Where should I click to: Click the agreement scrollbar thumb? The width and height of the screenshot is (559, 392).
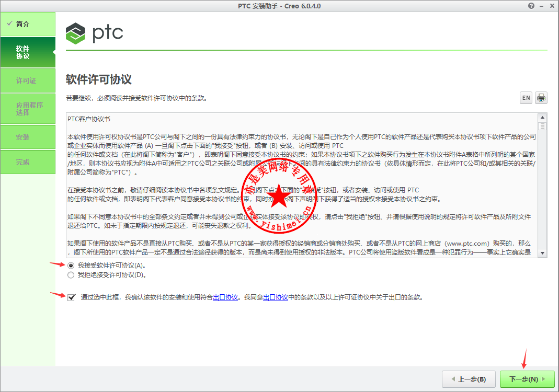(542, 126)
